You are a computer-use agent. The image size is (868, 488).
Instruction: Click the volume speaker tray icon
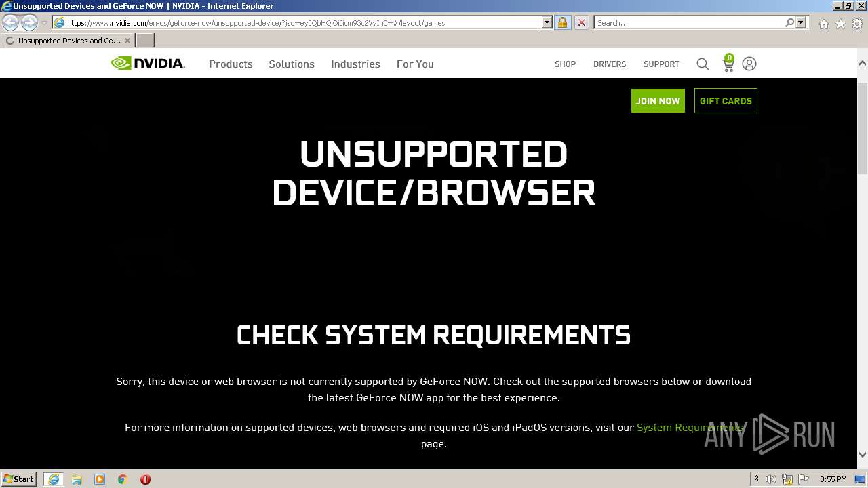(771, 479)
